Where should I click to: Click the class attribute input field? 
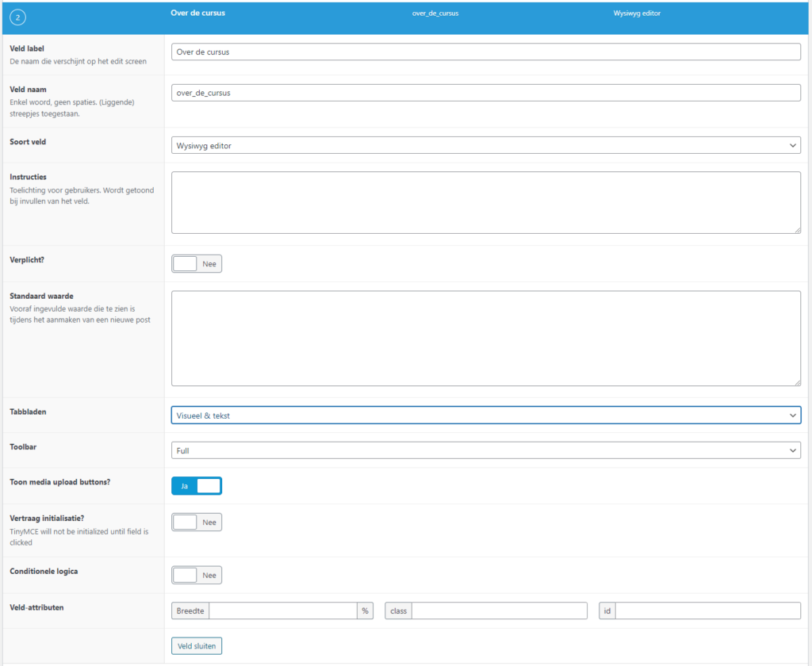(500, 610)
